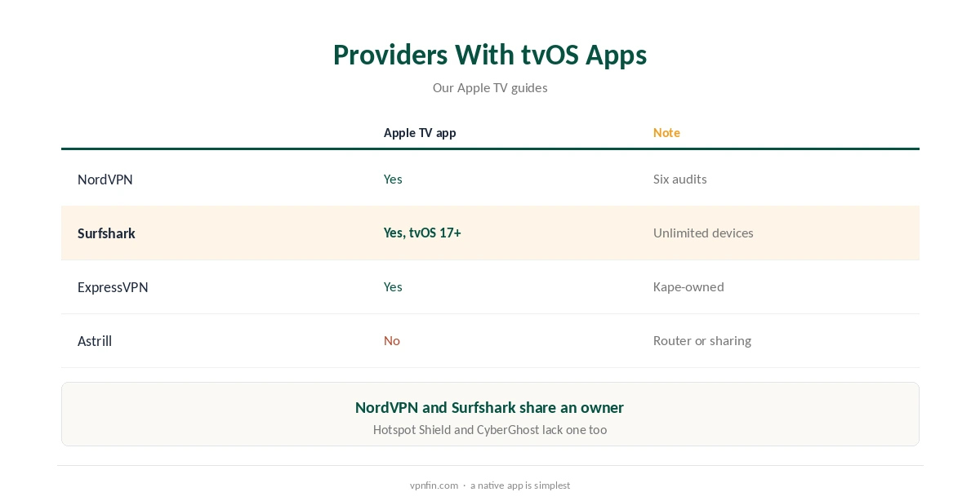Image resolution: width=980 pixels, height=501 pixels.
Task: Select the ExpressVPN provider name
Action: click(x=113, y=287)
